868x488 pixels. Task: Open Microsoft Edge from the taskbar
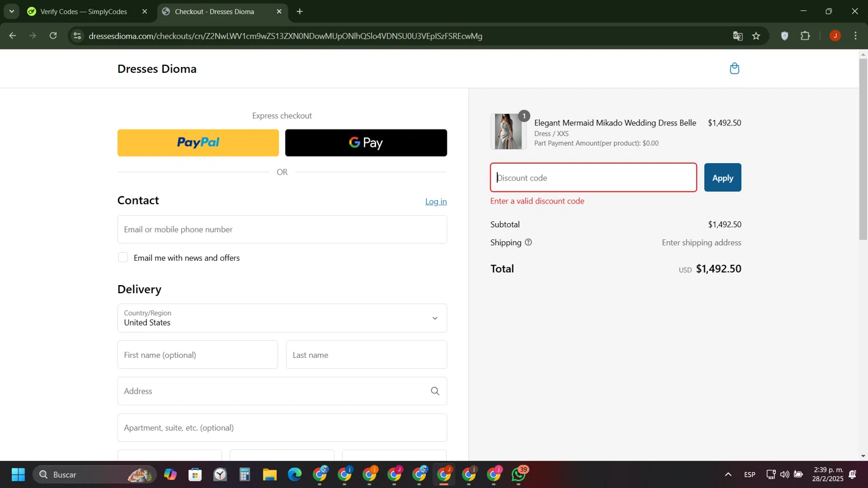pyautogui.click(x=295, y=475)
